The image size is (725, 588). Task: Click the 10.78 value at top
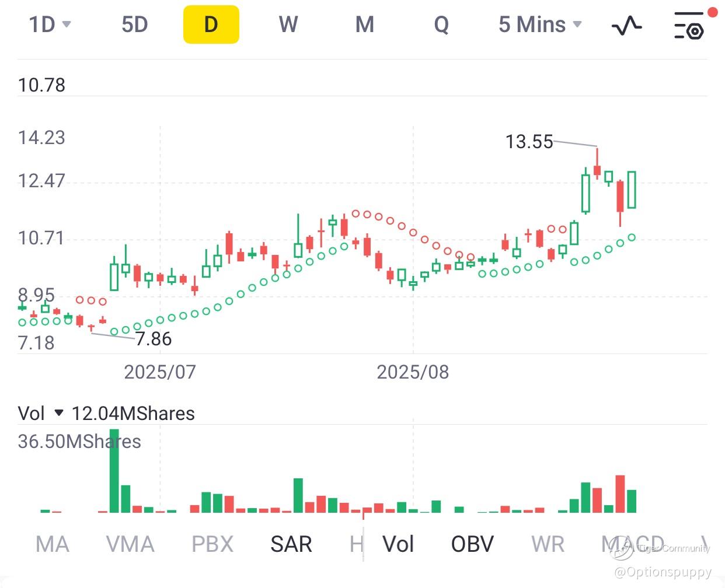[x=41, y=85]
